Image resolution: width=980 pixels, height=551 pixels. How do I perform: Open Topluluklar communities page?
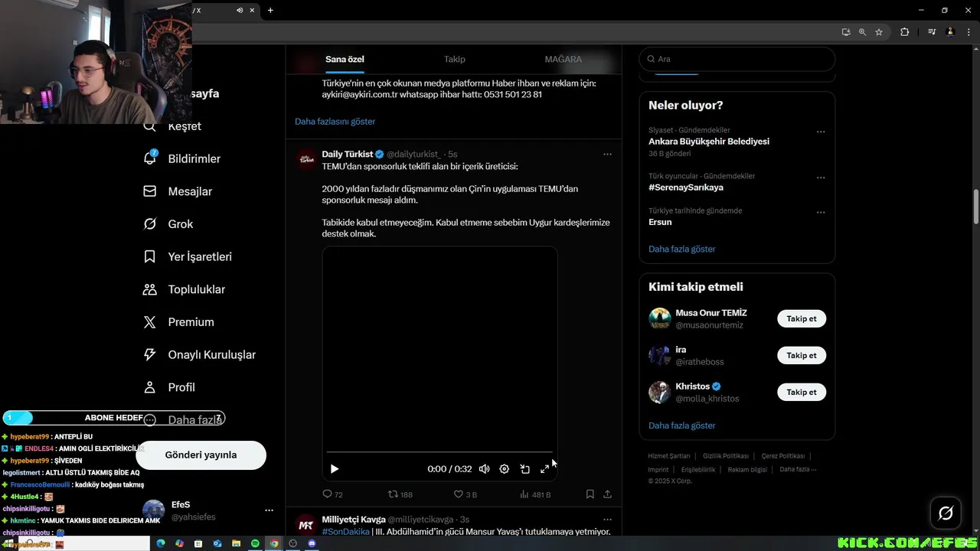coord(197,289)
